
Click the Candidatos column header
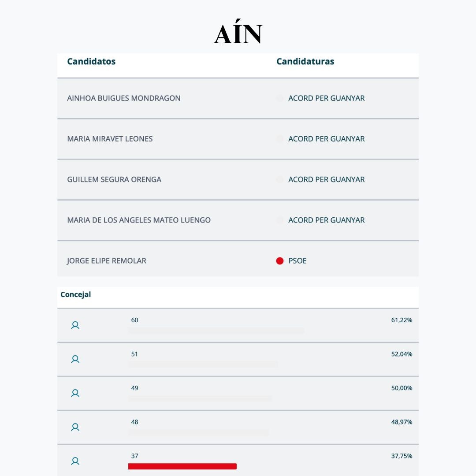91,61
